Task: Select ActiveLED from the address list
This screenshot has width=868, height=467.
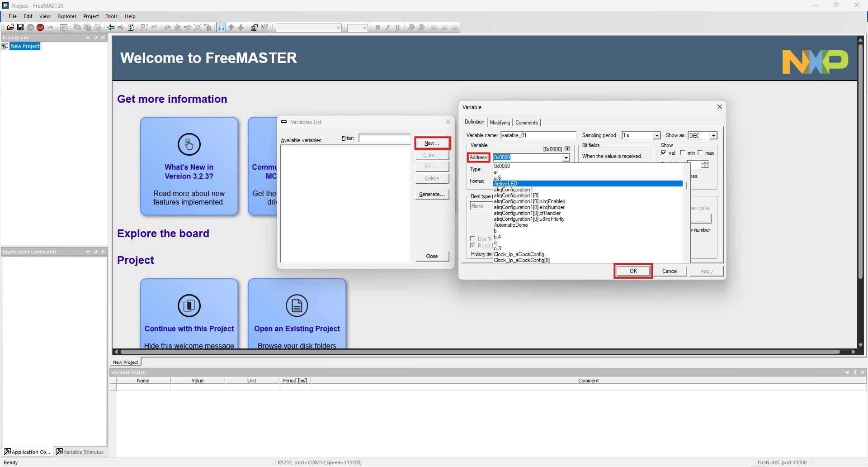Action: [588, 184]
